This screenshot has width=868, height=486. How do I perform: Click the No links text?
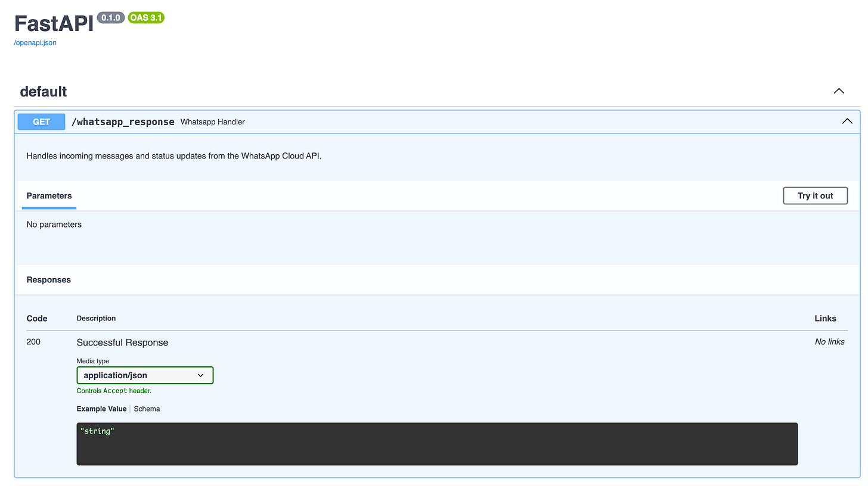[830, 342]
